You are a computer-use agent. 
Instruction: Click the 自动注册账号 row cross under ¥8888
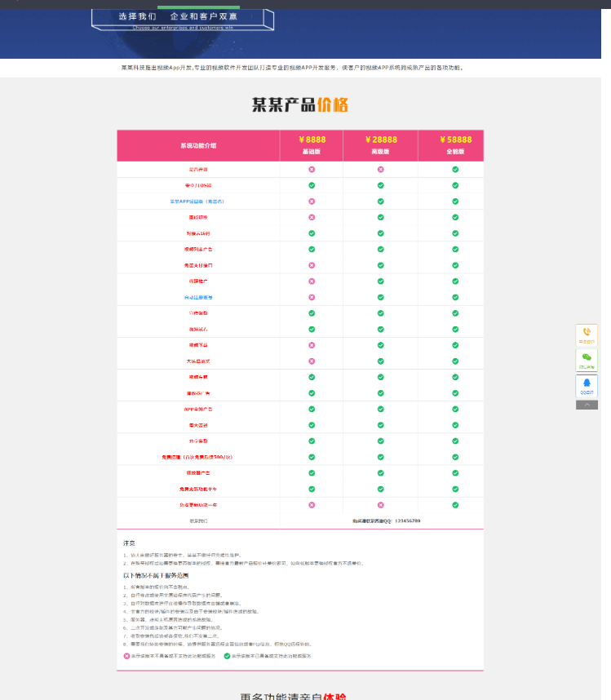coord(312,297)
